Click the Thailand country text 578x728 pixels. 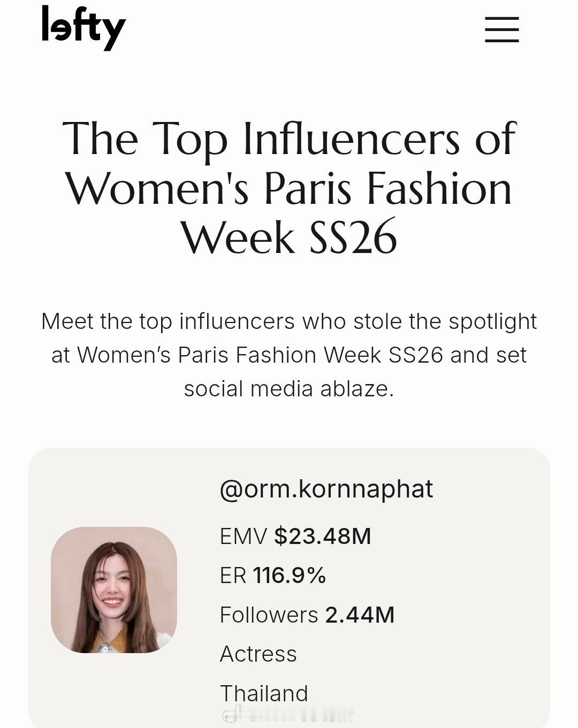[x=264, y=694]
